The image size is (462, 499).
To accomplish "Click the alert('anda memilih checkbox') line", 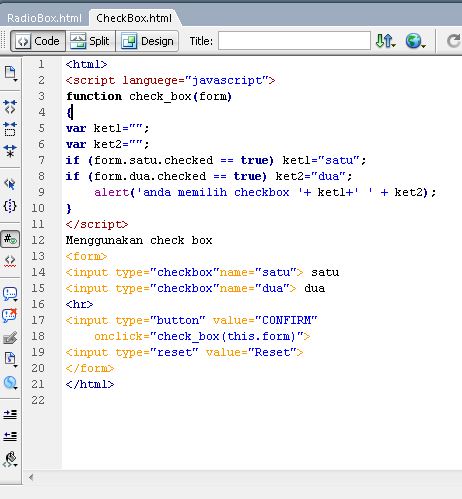I will (x=265, y=192).
